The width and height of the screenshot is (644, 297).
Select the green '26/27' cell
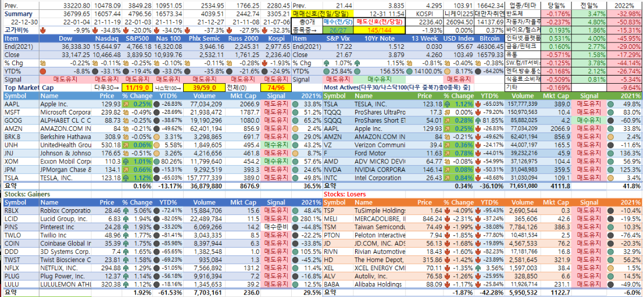coord(338,30)
